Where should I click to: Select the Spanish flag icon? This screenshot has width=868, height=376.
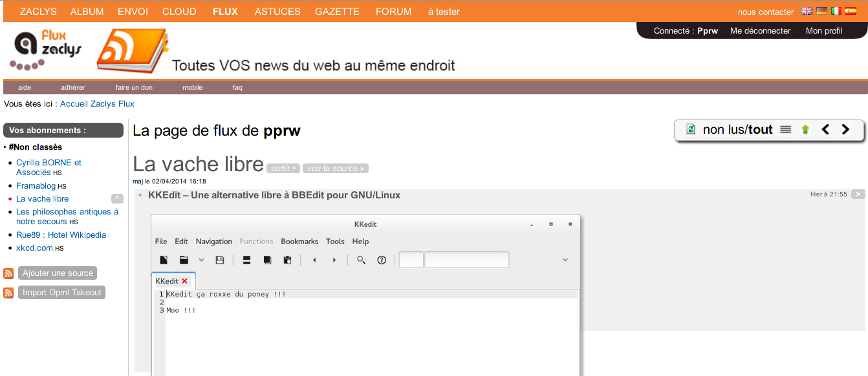(x=852, y=12)
